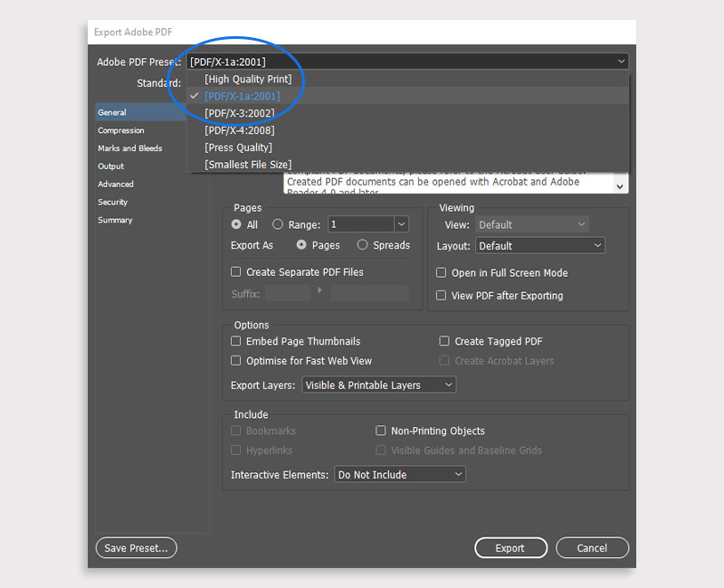This screenshot has height=588, width=724.
Task: View the Summary category
Action: pos(115,220)
